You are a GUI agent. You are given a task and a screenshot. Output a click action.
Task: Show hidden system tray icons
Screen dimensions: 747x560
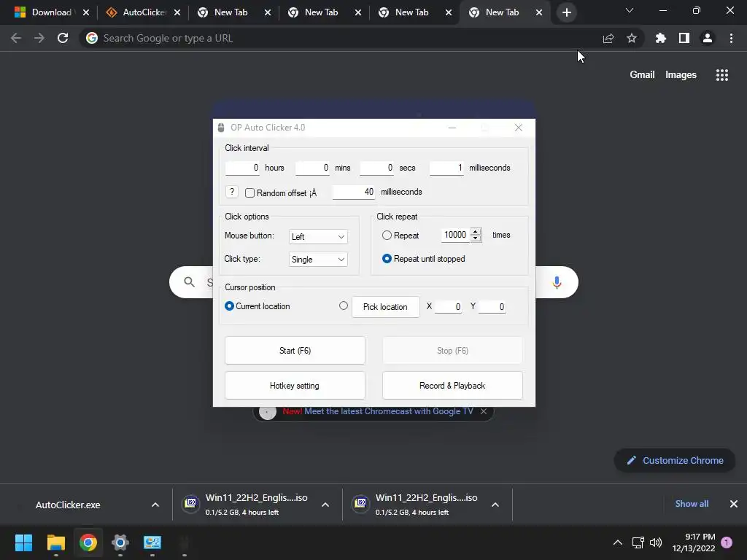click(617, 542)
